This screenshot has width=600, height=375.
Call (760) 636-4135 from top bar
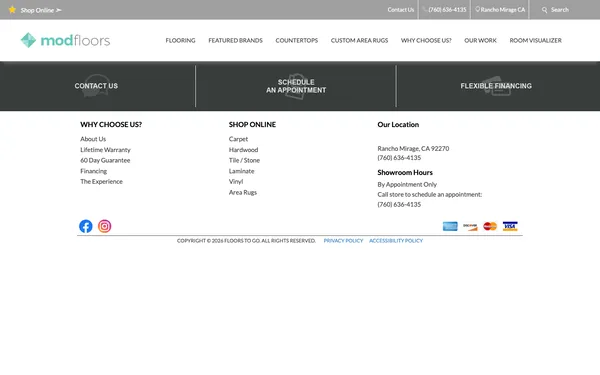click(447, 10)
